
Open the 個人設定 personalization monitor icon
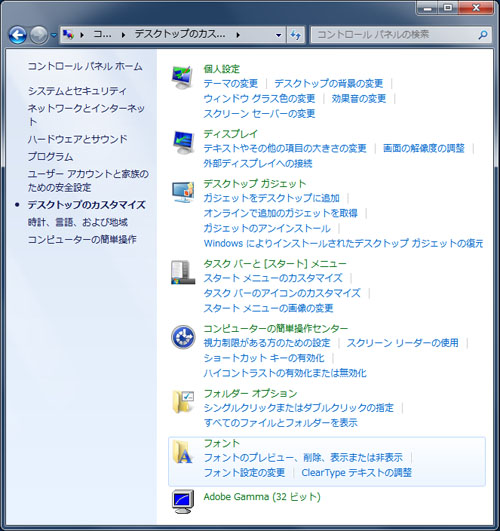182,77
